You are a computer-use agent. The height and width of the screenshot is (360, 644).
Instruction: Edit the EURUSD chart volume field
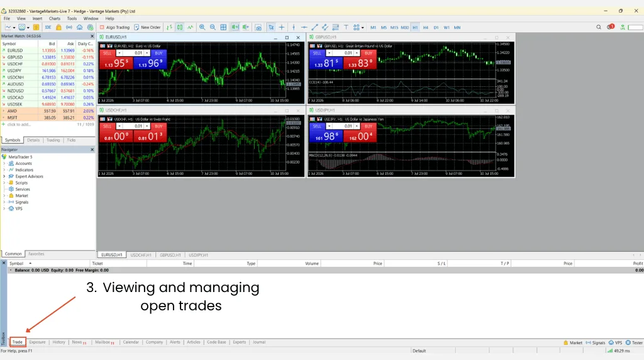click(133, 53)
